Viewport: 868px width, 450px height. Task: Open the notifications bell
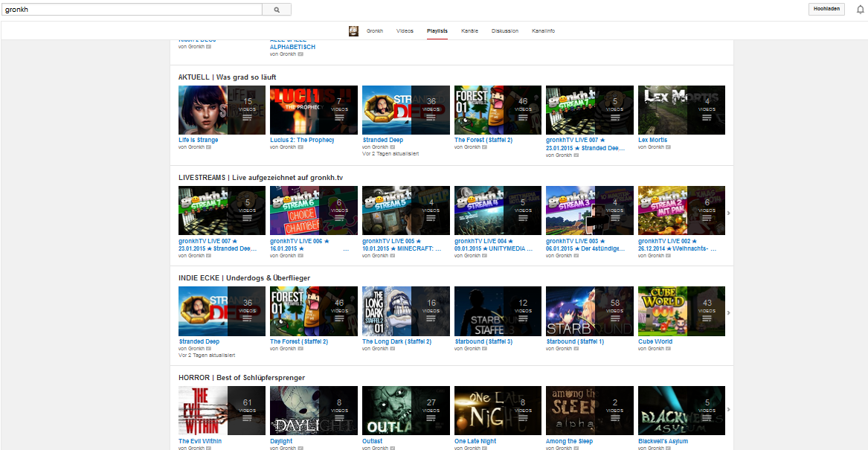[861, 10]
